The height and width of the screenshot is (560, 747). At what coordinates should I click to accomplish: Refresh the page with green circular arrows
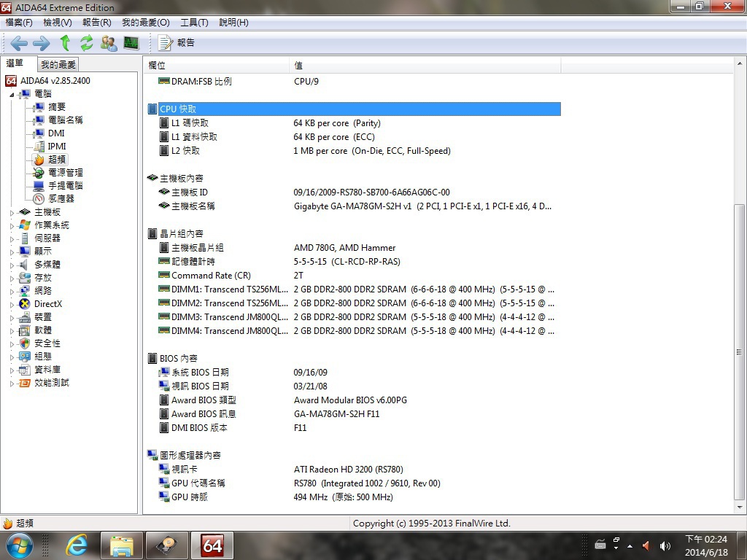(x=87, y=43)
